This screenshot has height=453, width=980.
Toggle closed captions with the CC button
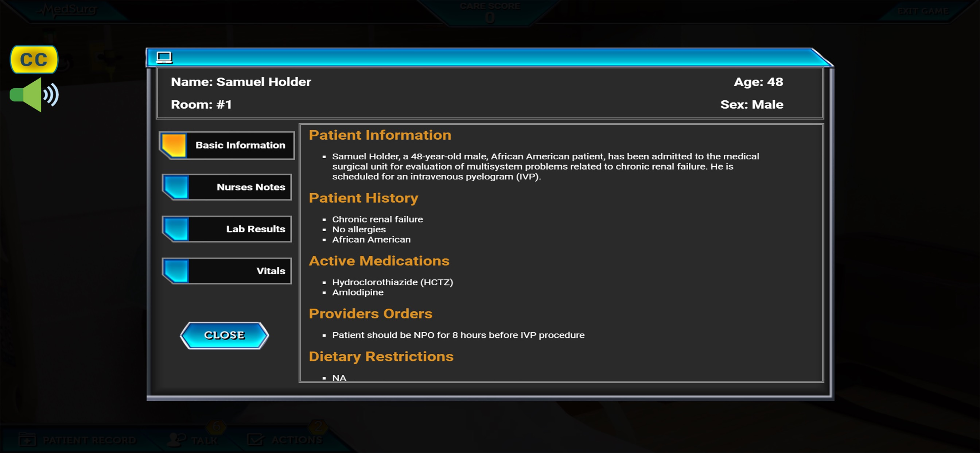pos(34,59)
